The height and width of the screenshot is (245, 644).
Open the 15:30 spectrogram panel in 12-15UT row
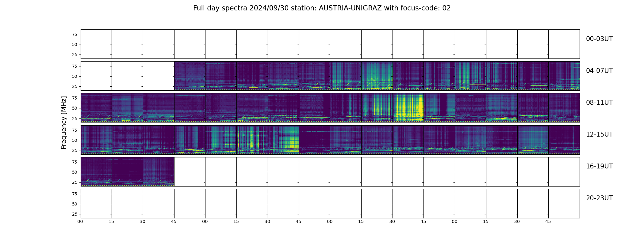click(x=533, y=140)
